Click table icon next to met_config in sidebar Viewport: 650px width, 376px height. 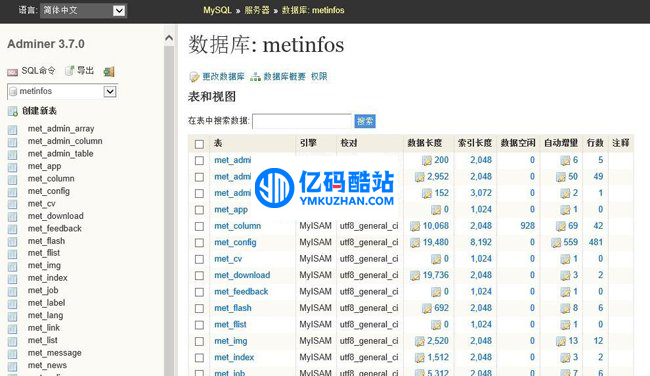pos(13,192)
